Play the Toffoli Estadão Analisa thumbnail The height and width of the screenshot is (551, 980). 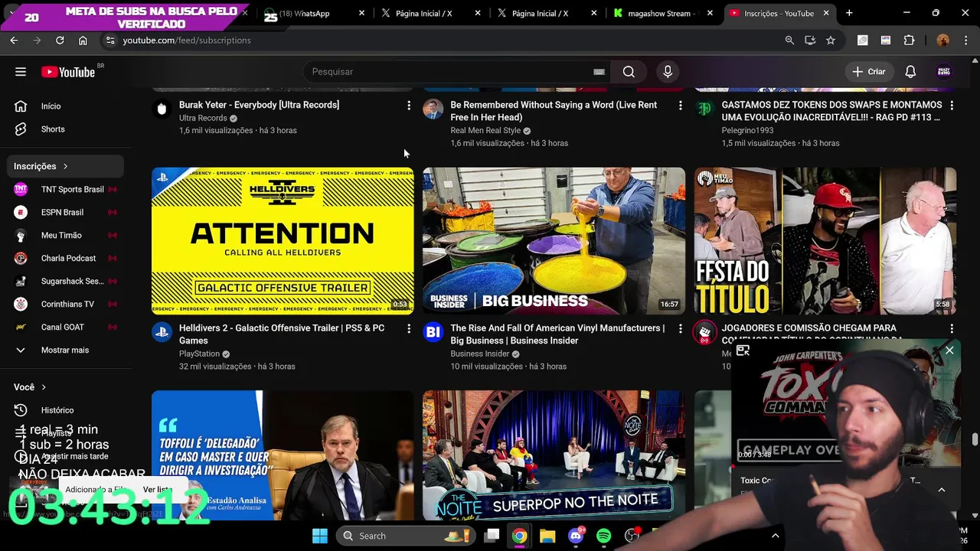pyautogui.click(x=283, y=455)
